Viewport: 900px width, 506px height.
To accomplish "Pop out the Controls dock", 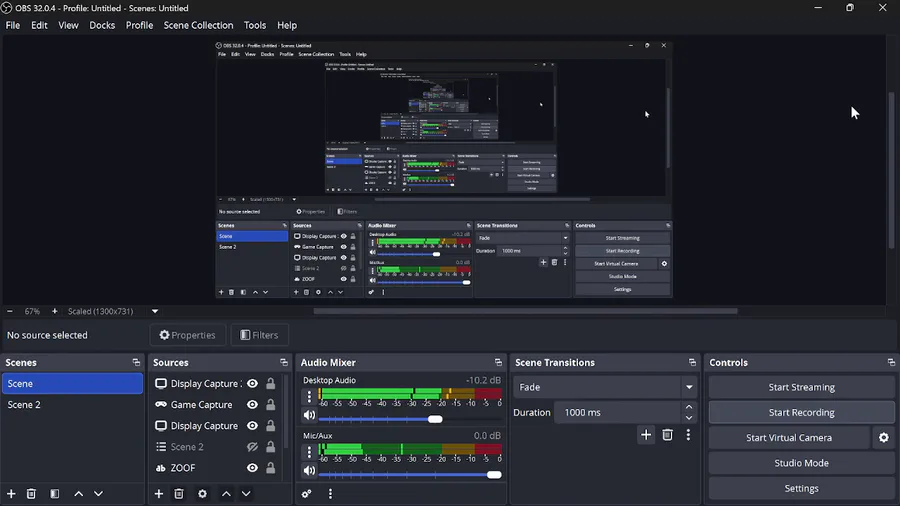I will [x=891, y=363].
